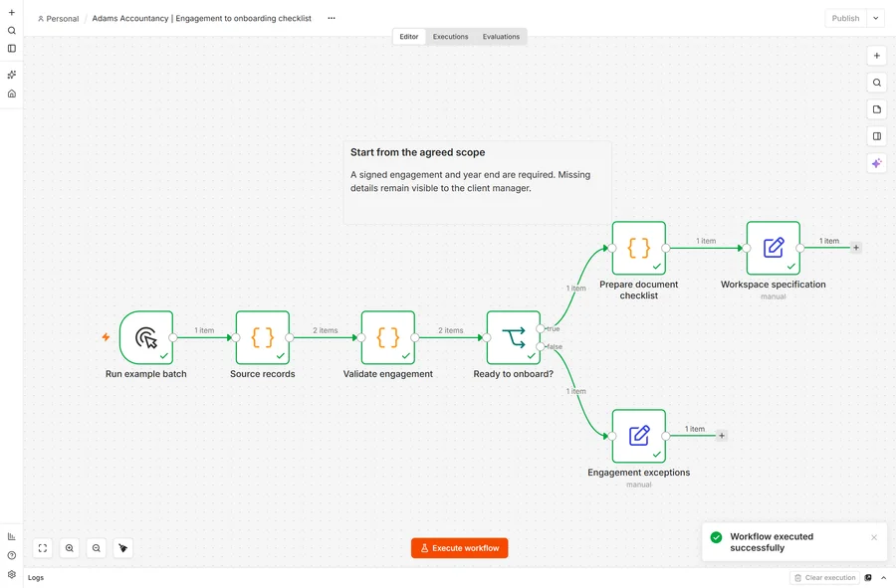Viewport: 896px width, 588px height.
Task: Select the Prepare document checklist node
Action: click(639, 248)
